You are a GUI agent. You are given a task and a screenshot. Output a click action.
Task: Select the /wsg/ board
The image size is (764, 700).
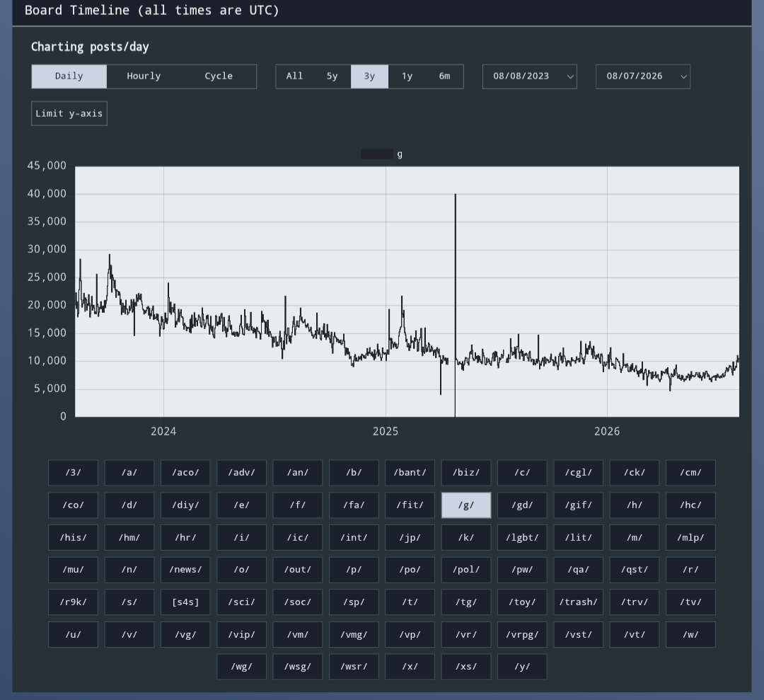298,667
